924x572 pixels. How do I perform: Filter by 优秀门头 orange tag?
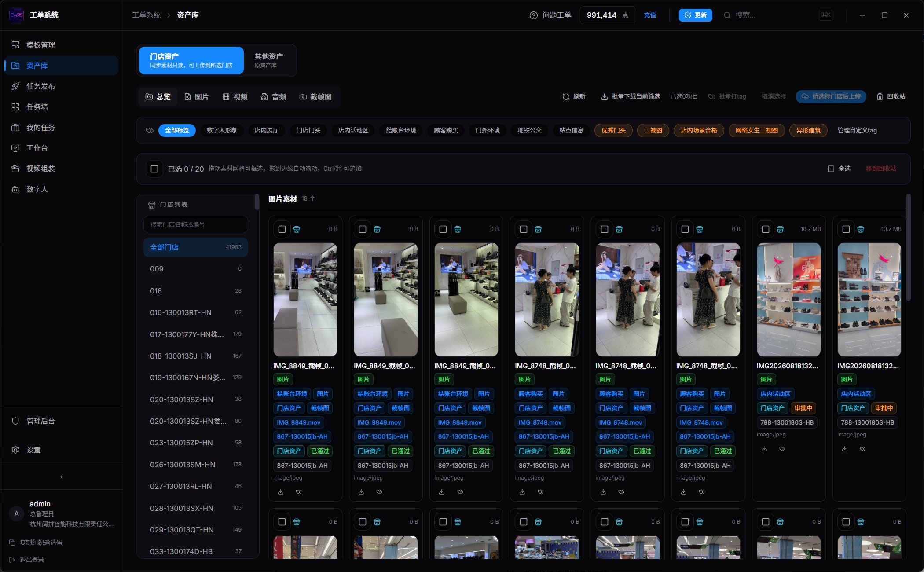click(x=613, y=130)
